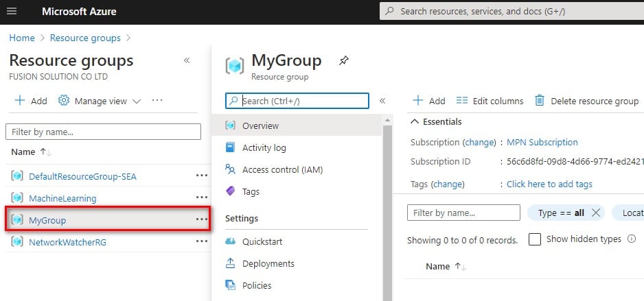The height and width of the screenshot is (301, 644).
Task: Remove the Type == all filter
Action: coord(595,213)
